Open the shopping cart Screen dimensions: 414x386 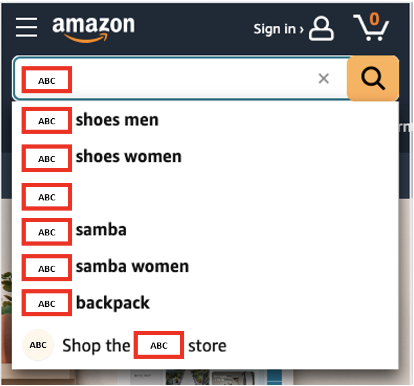pyautogui.click(x=371, y=27)
